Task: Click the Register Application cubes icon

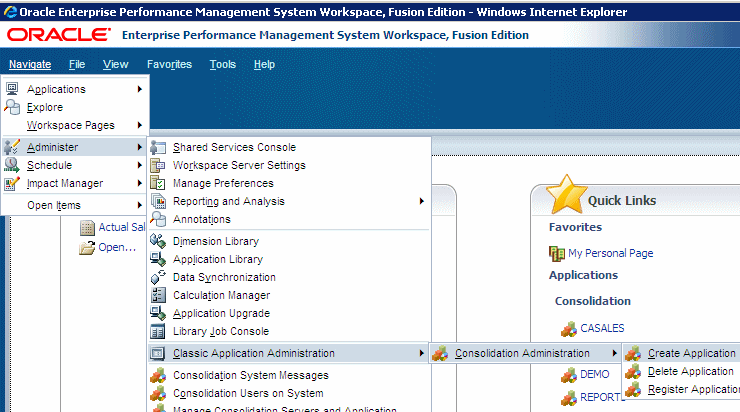Action: pyautogui.click(x=633, y=389)
